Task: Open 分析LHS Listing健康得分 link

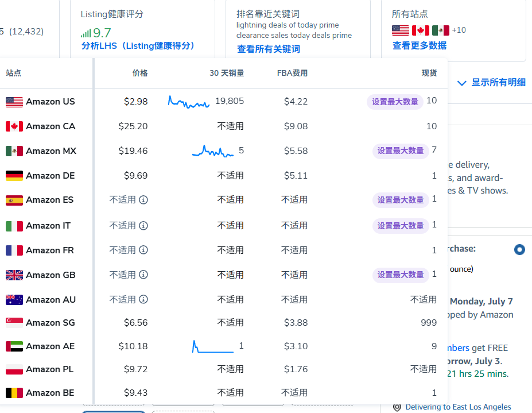Action: (x=137, y=46)
